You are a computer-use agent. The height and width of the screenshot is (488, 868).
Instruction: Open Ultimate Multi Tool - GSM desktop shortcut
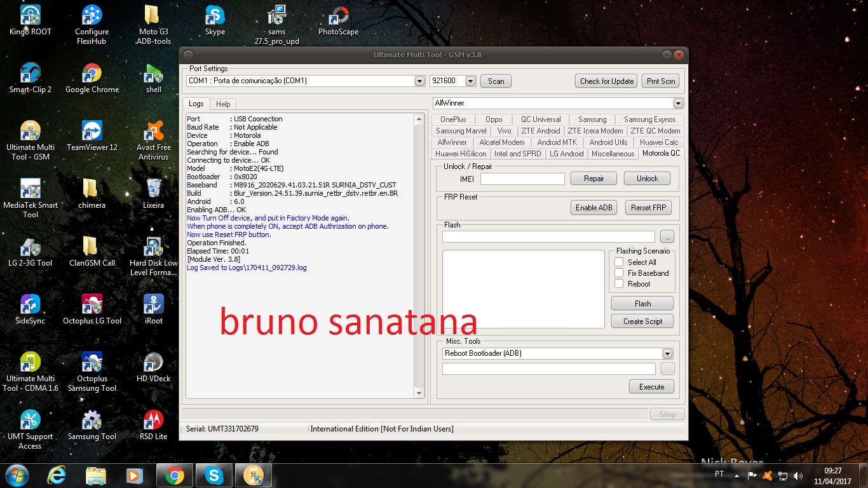(x=30, y=141)
